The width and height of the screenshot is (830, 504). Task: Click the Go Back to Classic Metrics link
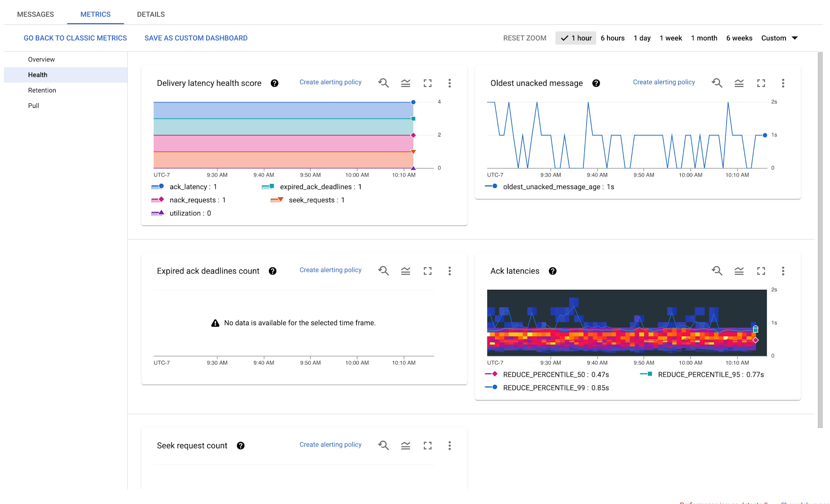click(75, 38)
